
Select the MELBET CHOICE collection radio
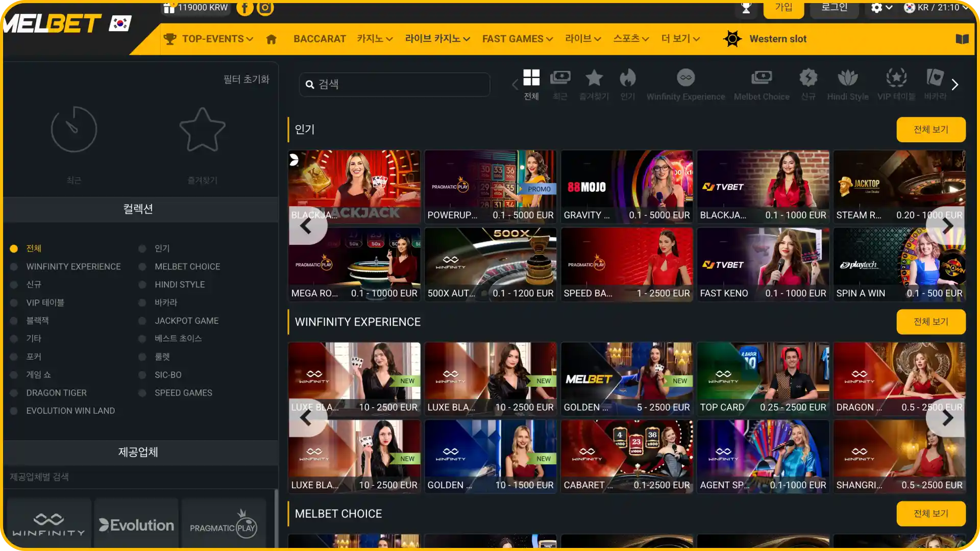pos(142,267)
